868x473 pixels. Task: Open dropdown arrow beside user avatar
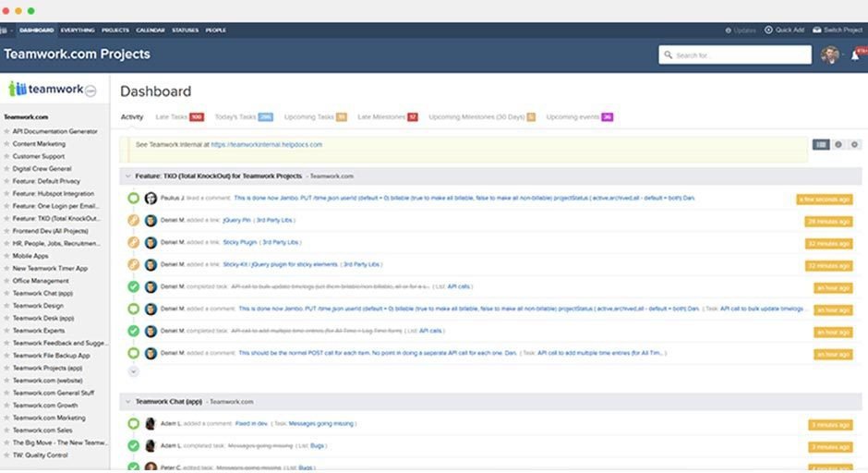(x=843, y=55)
